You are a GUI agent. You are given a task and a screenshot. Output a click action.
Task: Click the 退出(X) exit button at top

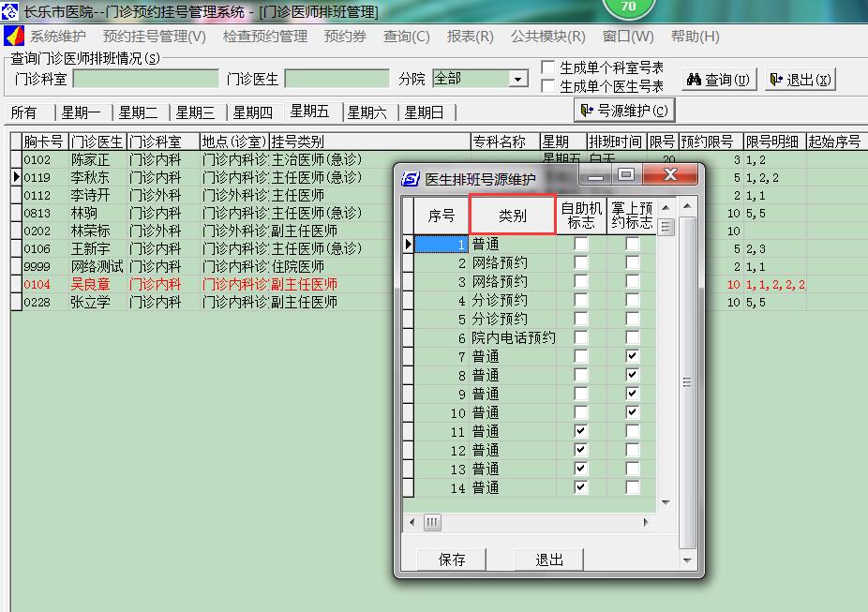[x=801, y=80]
